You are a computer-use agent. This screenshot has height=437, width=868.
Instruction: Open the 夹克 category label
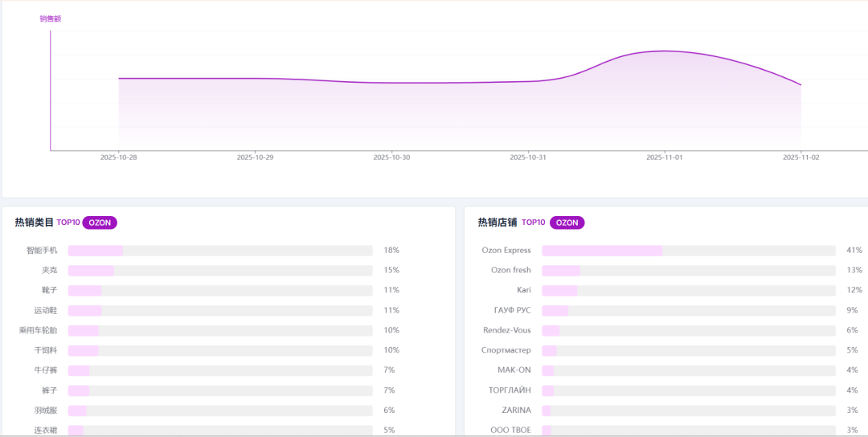pos(50,271)
